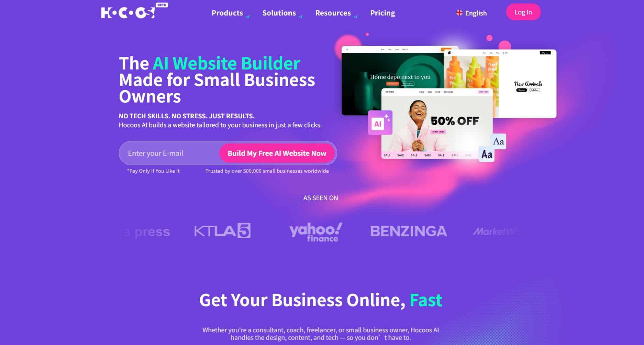Click the Log In button

click(x=523, y=12)
